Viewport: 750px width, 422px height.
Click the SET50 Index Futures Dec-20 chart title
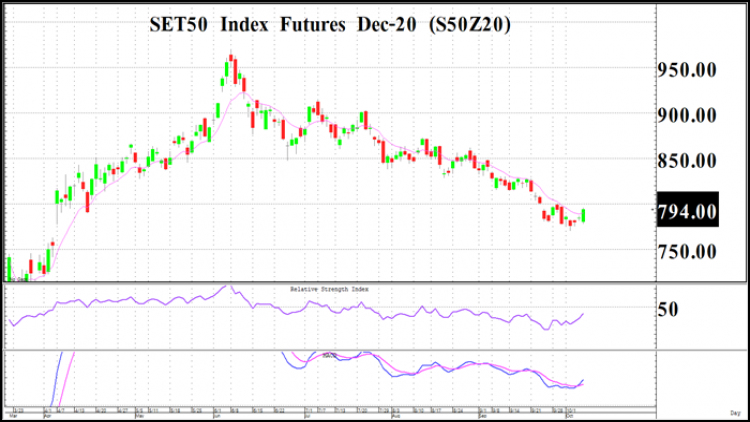tap(330, 24)
